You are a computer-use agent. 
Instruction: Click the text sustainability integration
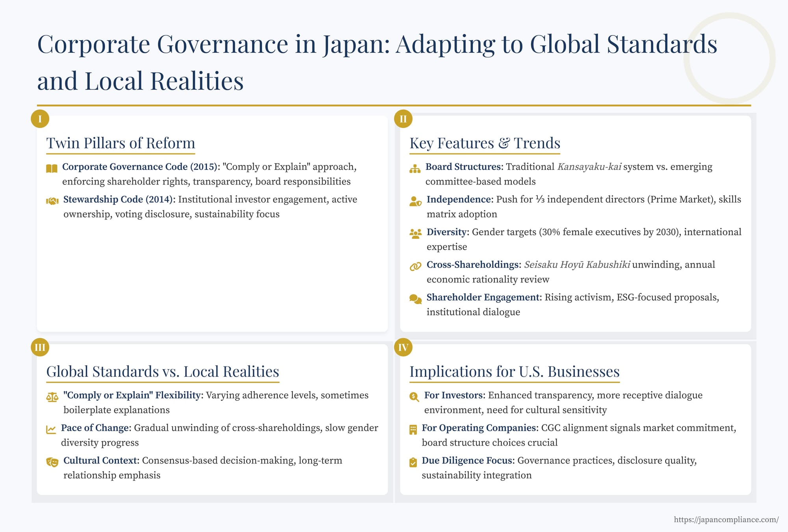point(477,475)
